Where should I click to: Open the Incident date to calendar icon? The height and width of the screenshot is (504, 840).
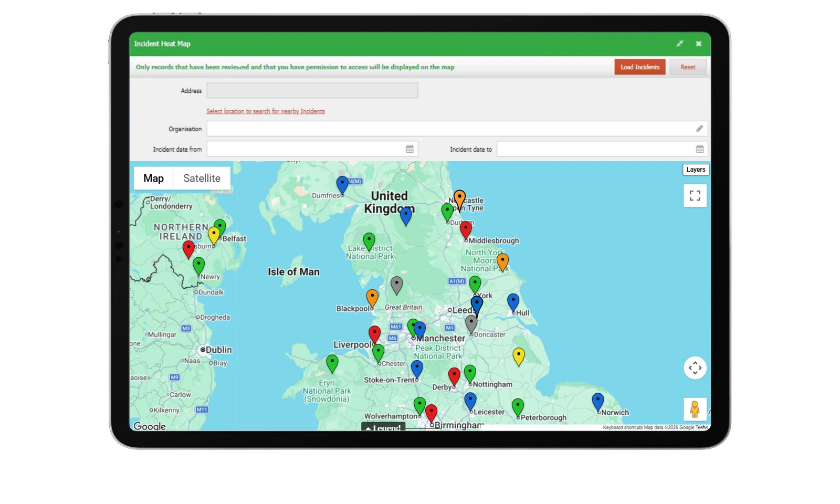[700, 149]
